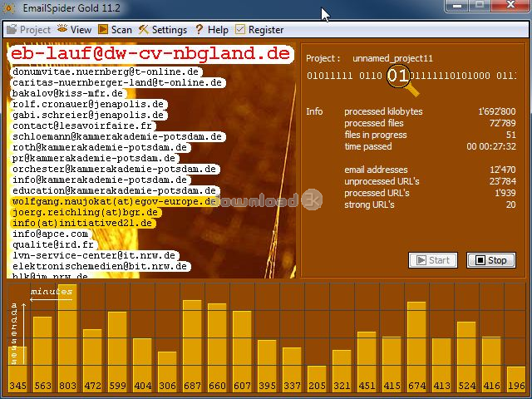Click the chart bar labeled 524
The image size is (532, 399).
coord(466,357)
